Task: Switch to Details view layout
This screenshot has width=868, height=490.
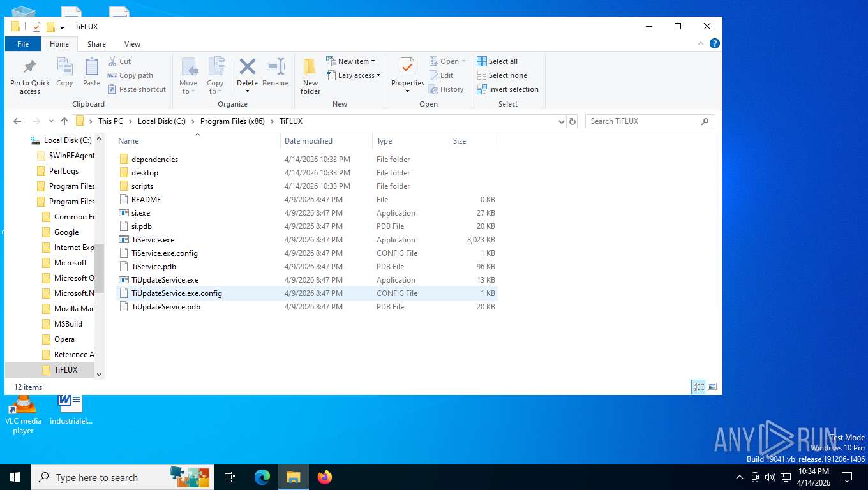Action: point(699,387)
